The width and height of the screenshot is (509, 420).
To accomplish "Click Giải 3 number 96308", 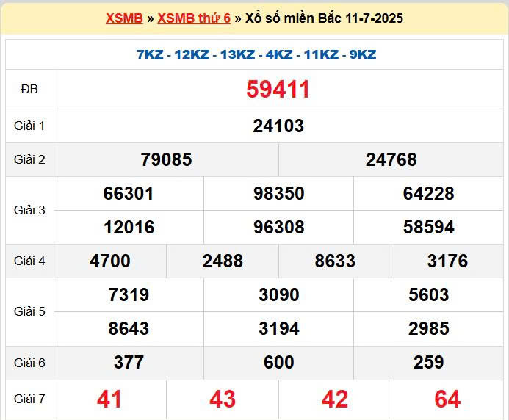I will click(278, 227).
